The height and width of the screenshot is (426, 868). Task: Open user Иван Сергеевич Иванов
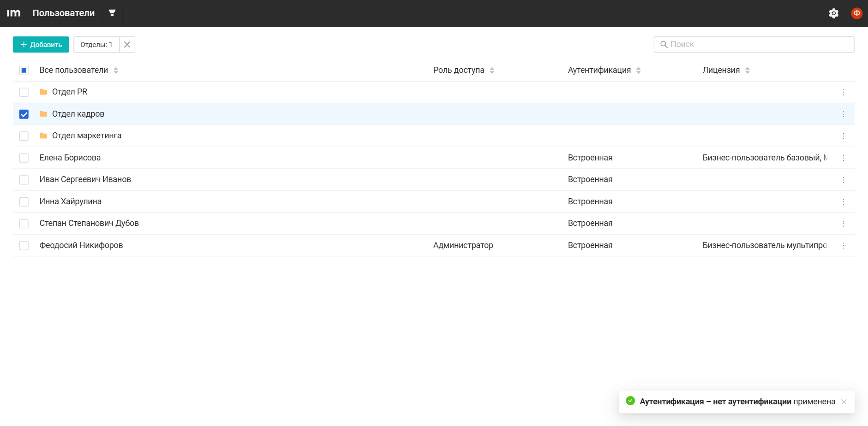coord(85,179)
